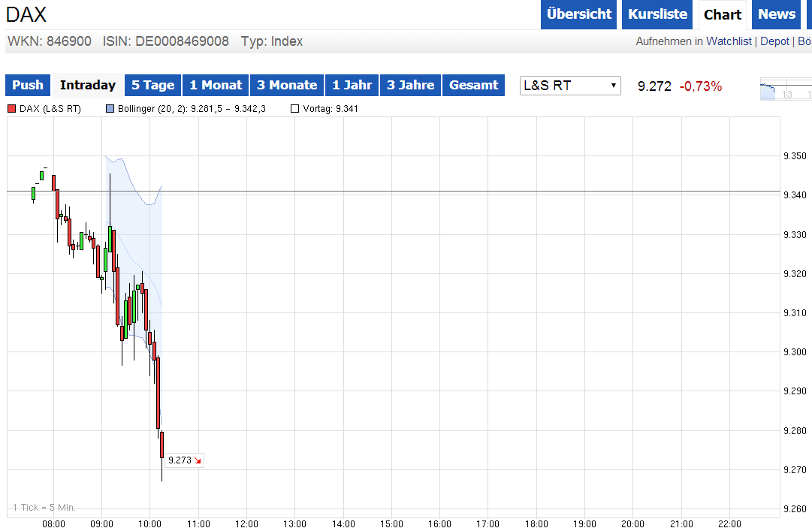The image size is (812, 531).
Task: Enable Push updates for the chart
Action: pos(27,85)
